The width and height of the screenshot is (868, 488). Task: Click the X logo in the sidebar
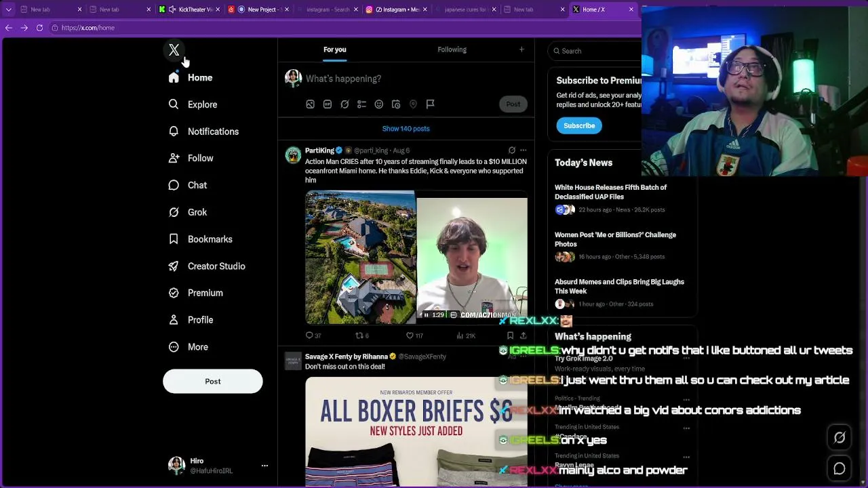pos(174,50)
